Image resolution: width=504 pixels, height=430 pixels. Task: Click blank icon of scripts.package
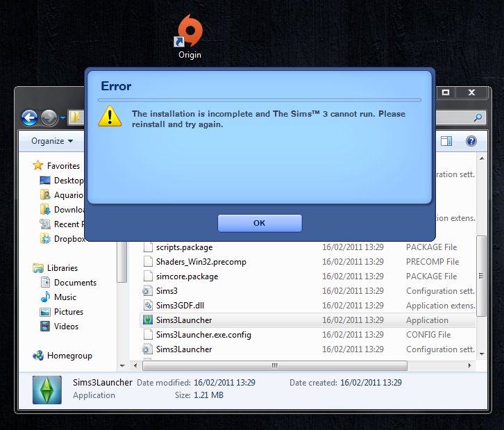click(x=148, y=247)
